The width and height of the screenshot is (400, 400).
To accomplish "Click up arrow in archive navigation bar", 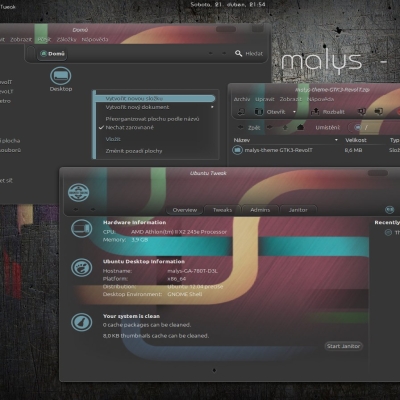I will [285, 127].
